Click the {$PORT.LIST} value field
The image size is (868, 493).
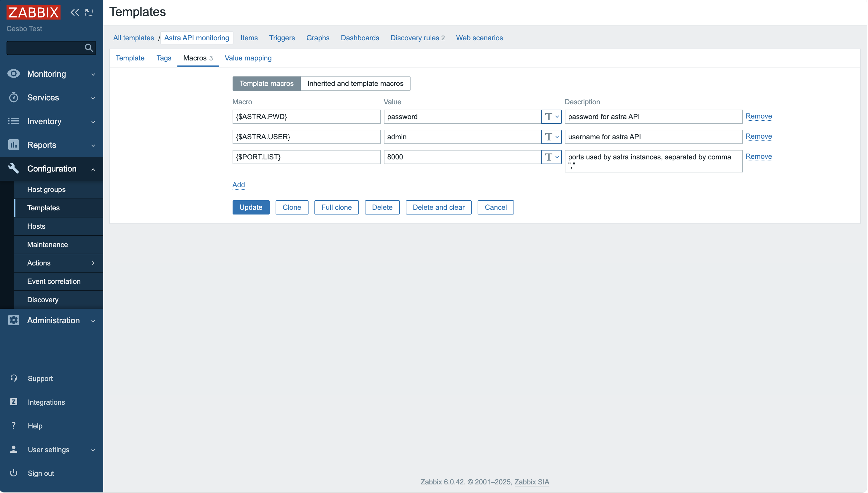[x=461, y=157]
